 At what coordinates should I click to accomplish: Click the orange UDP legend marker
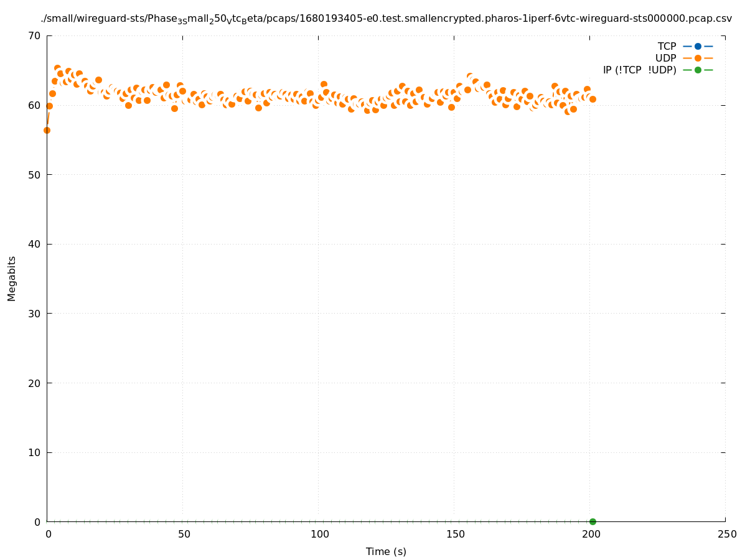click(698, 58)
